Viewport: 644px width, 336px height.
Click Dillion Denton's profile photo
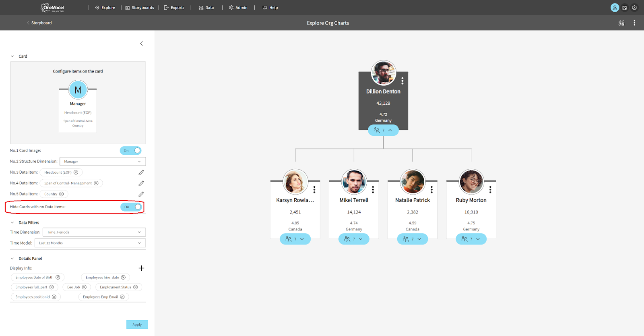pos(384,73)
